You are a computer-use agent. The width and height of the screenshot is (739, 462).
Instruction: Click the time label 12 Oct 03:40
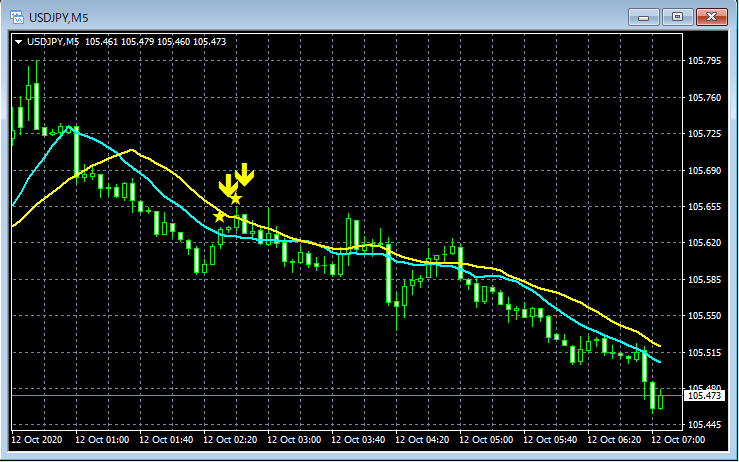[358, 440]
